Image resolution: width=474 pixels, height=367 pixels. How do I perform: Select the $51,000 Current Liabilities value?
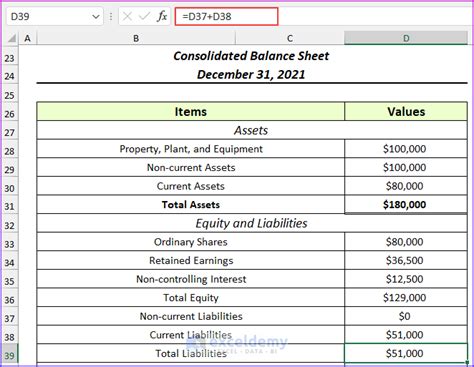click(x=406, y=335)
